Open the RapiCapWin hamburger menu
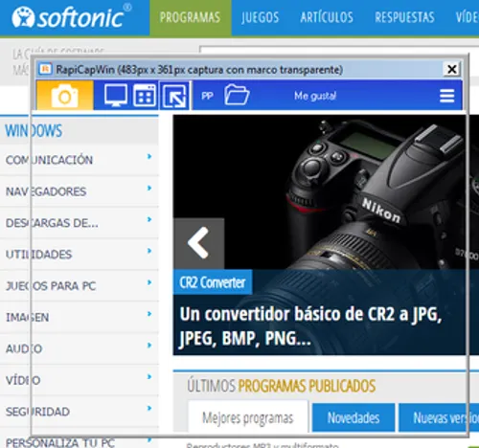The width and height of the screenshot is (479, 448). click(x=446, y=96)
